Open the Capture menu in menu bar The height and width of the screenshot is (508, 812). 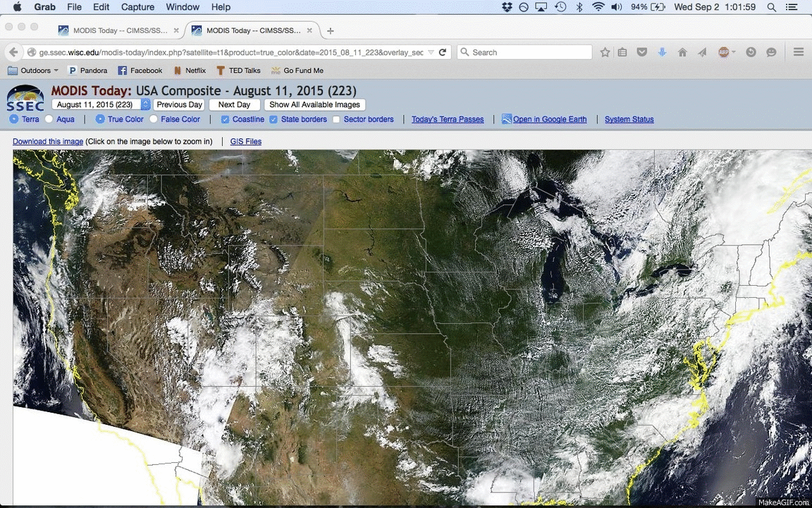point(137,7)
